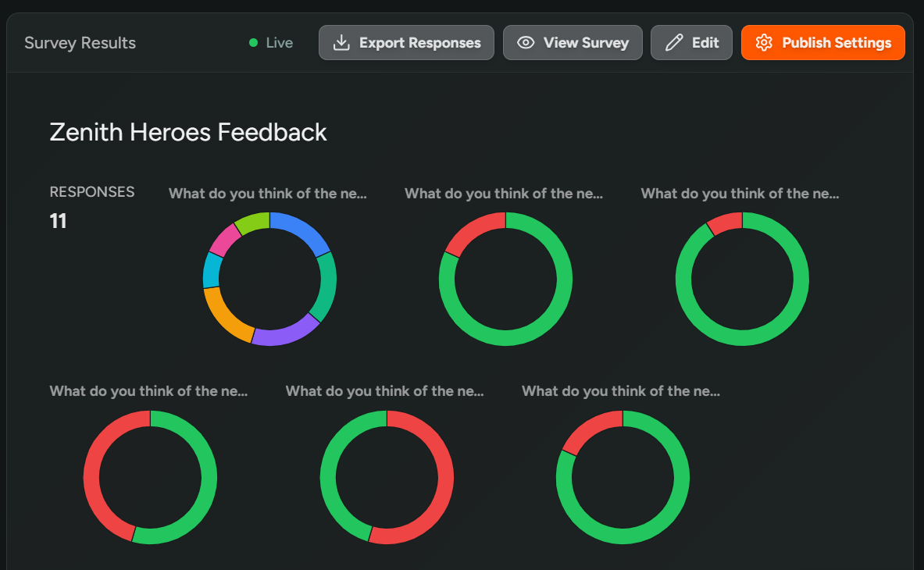Click the download icon on Export Responses
This screenshot has width=924, height=570.
pos(341,42)
